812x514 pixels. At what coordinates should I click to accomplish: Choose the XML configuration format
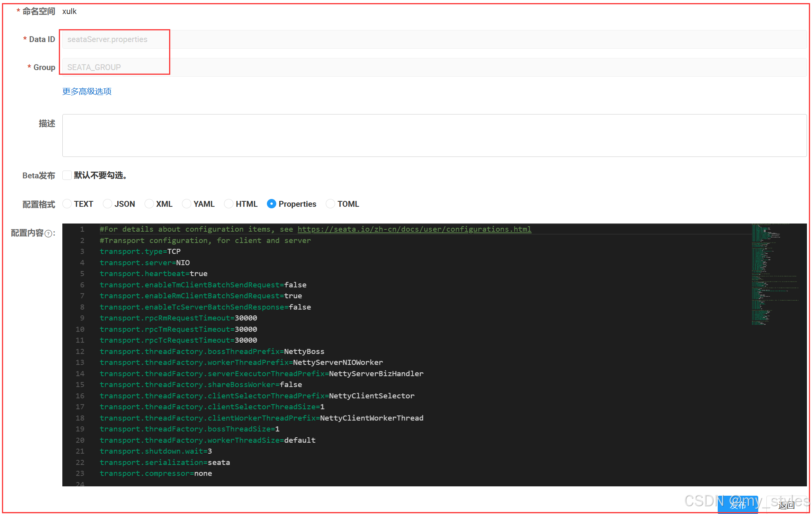[x=149, y=204]
